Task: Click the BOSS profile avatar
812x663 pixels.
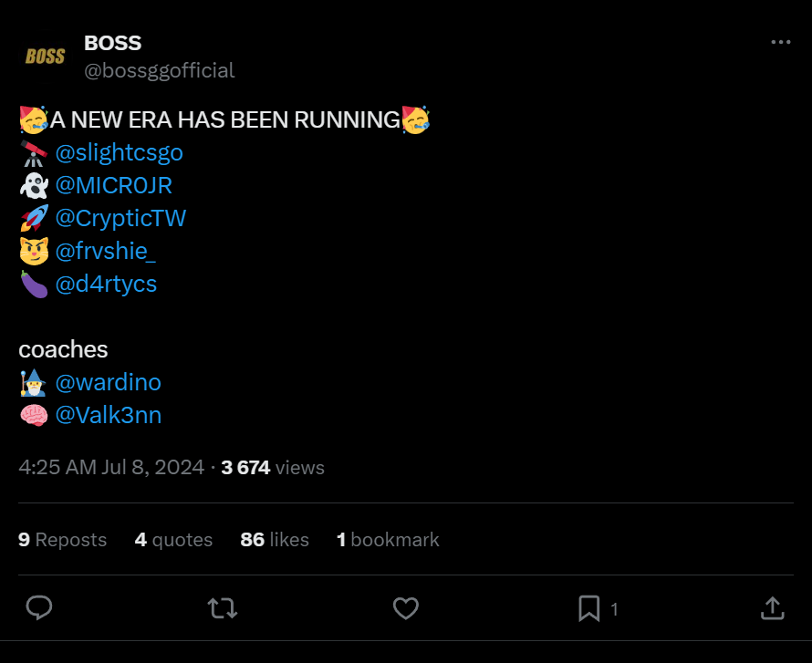Action: tap(43, 56)
